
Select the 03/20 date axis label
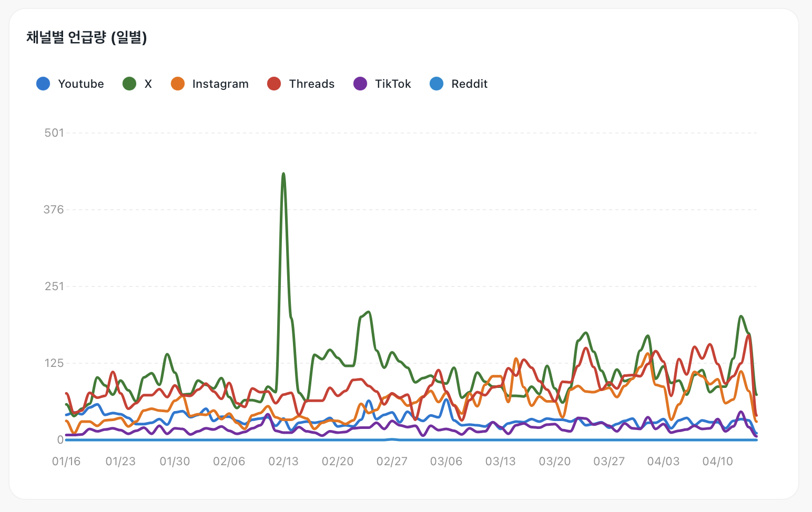[x=555, y=462]
